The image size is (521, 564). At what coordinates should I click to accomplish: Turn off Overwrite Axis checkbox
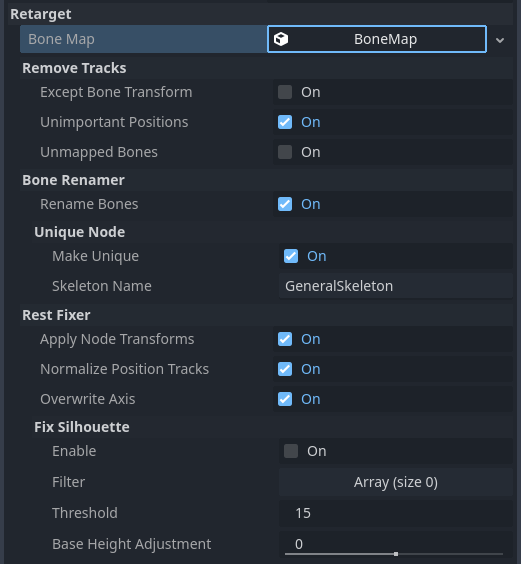[285, 399]
